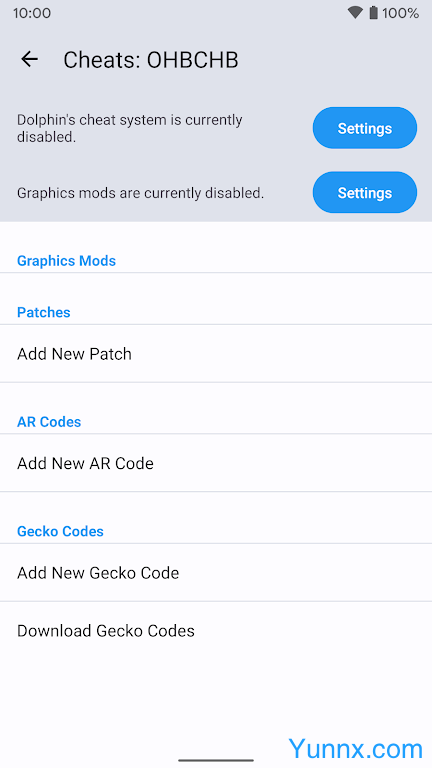This screenshot has width=432, height=768.
Task: Click the Graphics Mods section header
Action: (67, 261)
